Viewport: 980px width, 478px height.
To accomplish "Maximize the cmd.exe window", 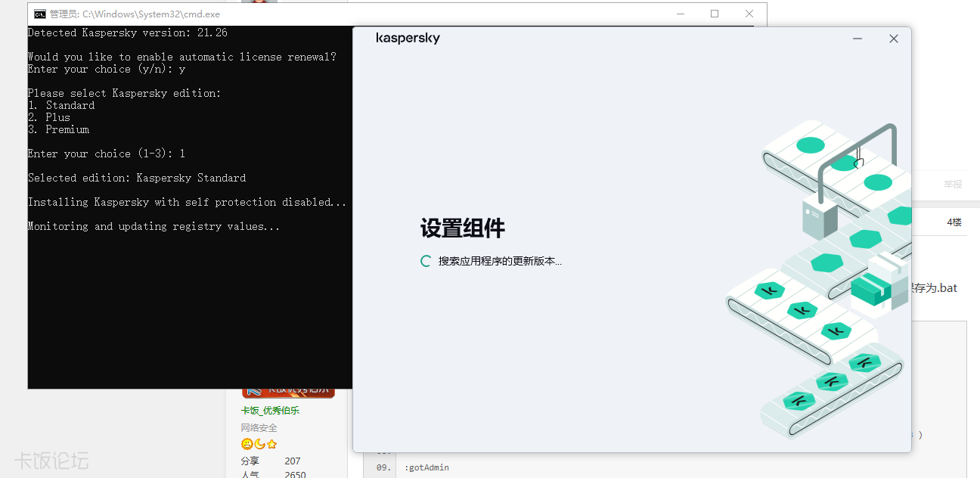I will 715,14.
